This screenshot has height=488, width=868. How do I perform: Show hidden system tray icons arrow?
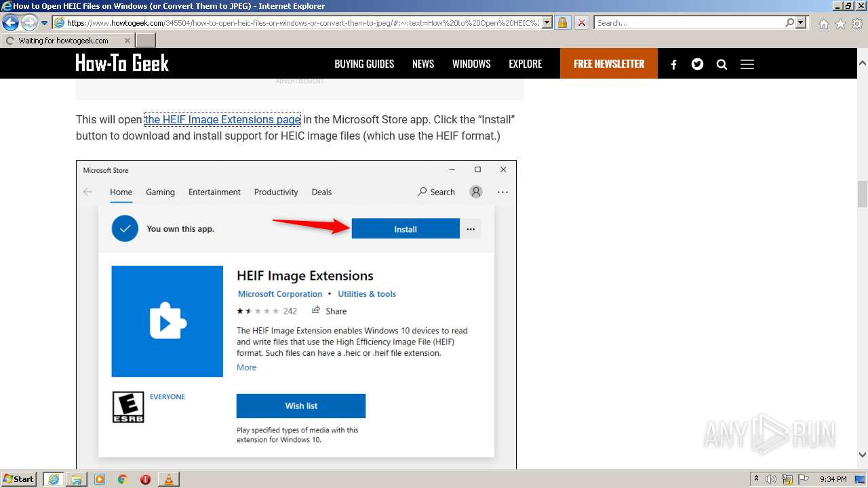coord(756,479)
